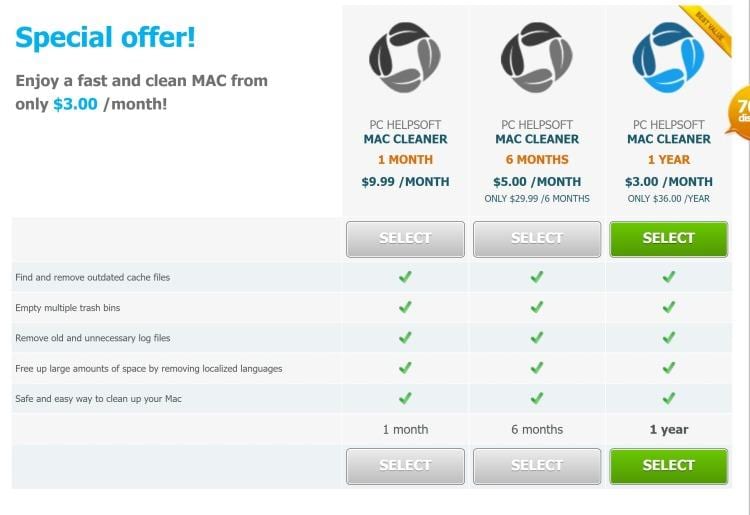Click the orange discount badge at right edge
Screen dimensions: 750x515
click(x=738, y=112)
